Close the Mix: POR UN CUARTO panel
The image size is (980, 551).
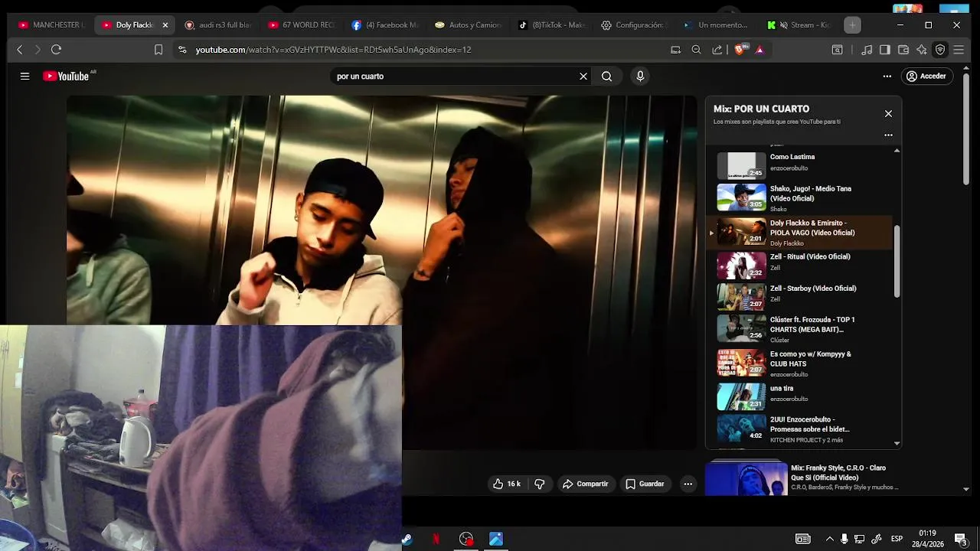tap(888, 113)
